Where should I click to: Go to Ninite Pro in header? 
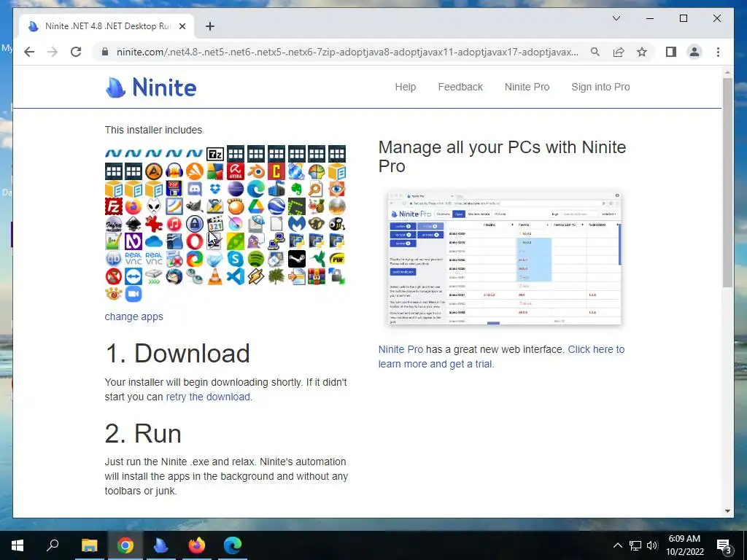coord(527,87)
